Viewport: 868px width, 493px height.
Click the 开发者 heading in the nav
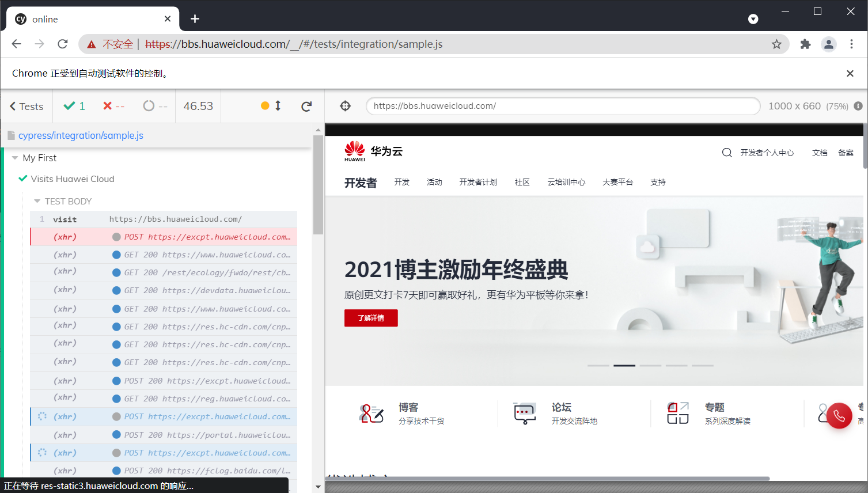[x=361, y=183]
